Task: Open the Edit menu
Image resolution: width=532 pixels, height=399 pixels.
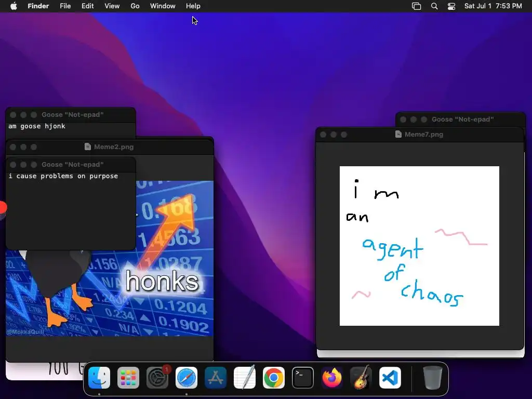Action: tap(87, 6)
